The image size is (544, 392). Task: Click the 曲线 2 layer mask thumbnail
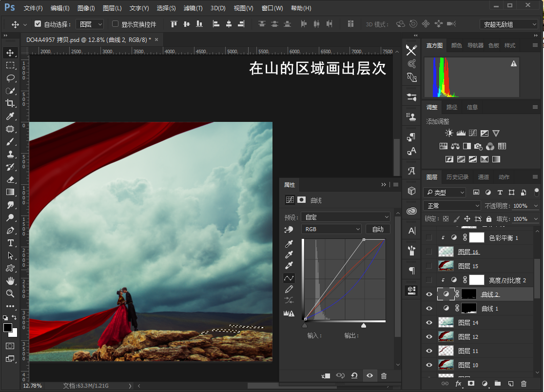point(469,294)
